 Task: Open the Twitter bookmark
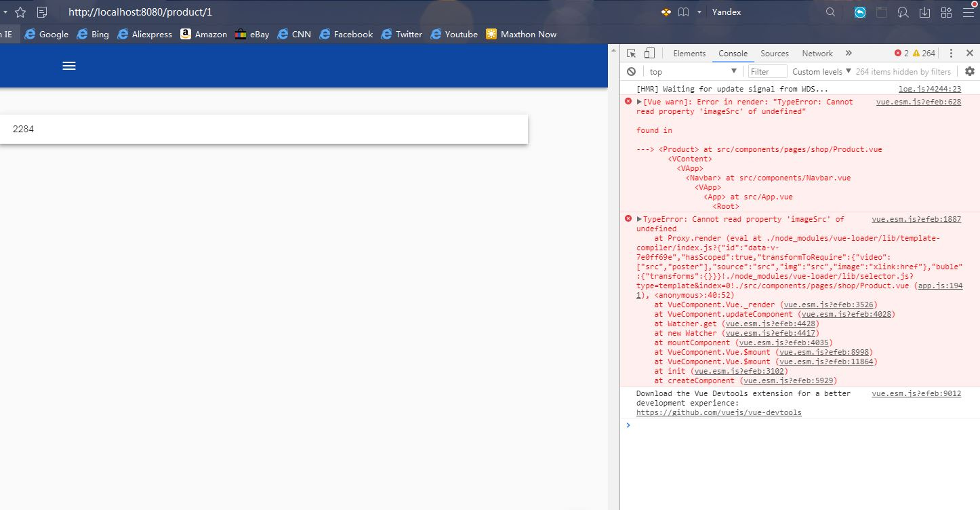coord(402,34)
